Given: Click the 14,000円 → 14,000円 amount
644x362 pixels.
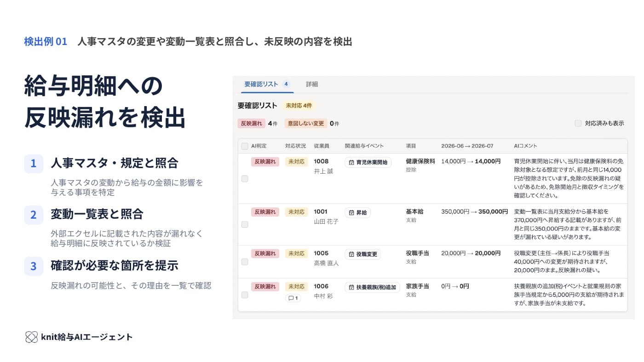Looking at the screenshot, I should coord(471,161).
